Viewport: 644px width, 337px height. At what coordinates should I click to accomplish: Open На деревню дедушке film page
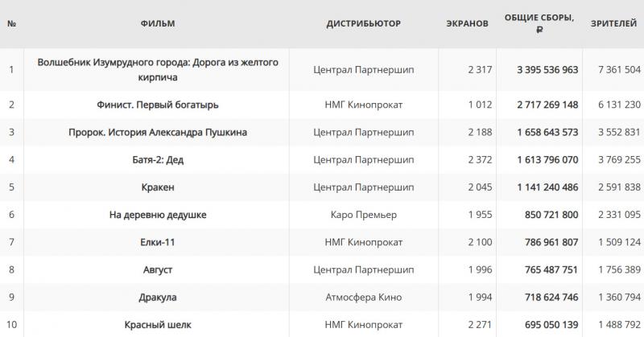point(158,215)
